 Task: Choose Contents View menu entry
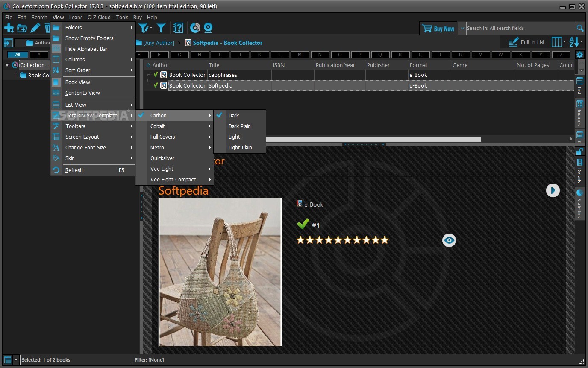(x=93, y=93)
